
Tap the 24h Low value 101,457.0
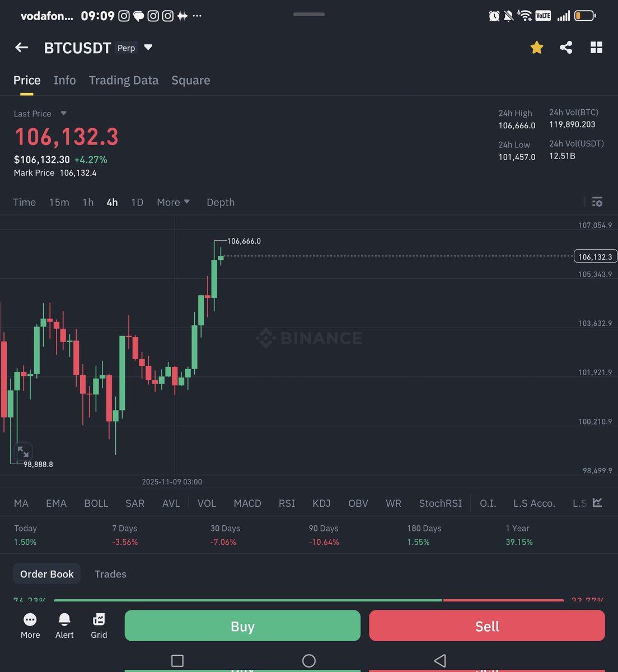tap(517, 157)
